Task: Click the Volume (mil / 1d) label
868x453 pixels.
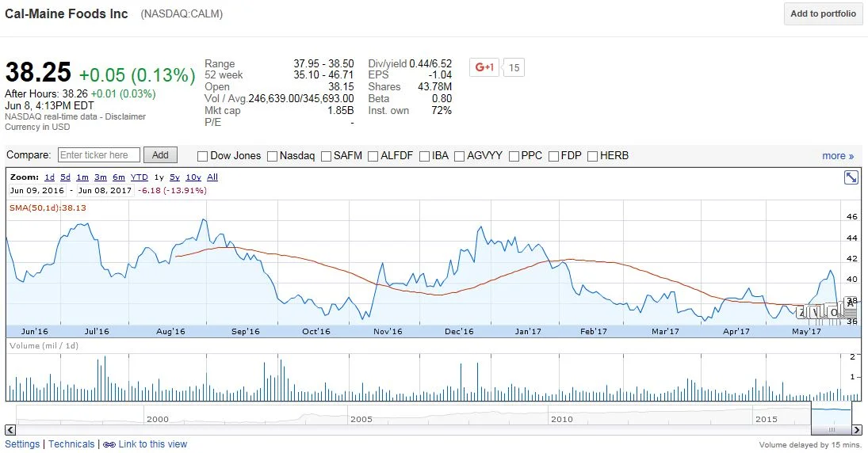Action: point(44,346)
